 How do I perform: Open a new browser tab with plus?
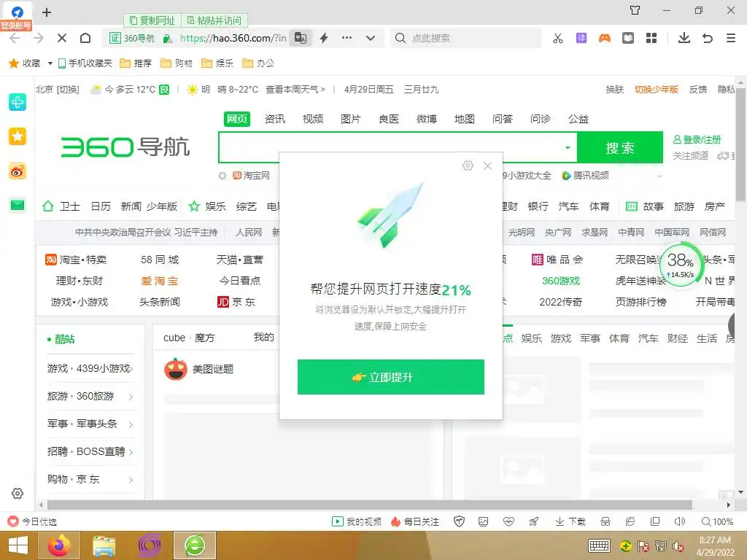click(x=47, y=12)
